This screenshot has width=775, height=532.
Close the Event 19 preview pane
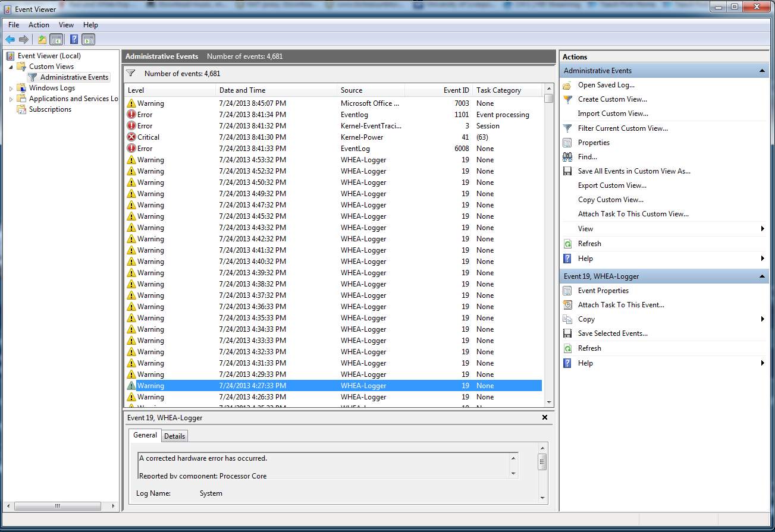coord(545,418)
